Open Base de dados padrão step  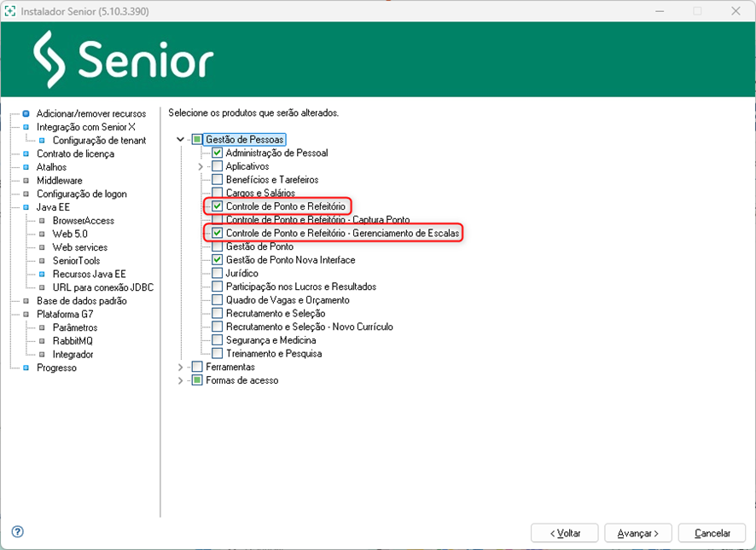click(x=81, y=301)
